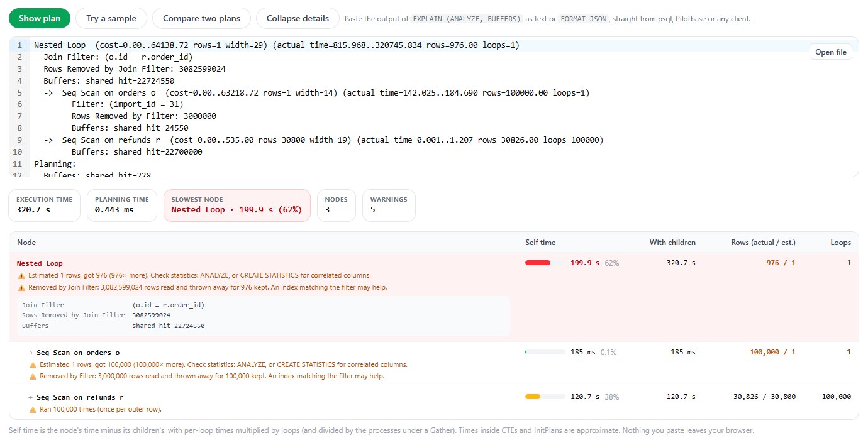The height and width of the screenshot is (438, 868).
Task: Select the Nested Loop node row title
Action: 40,263
